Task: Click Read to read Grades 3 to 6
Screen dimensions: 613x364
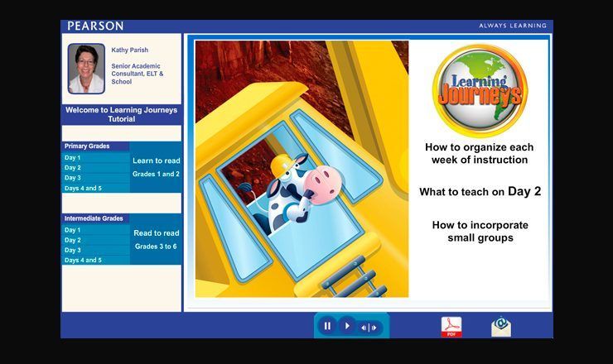Action: coord(156,239)
